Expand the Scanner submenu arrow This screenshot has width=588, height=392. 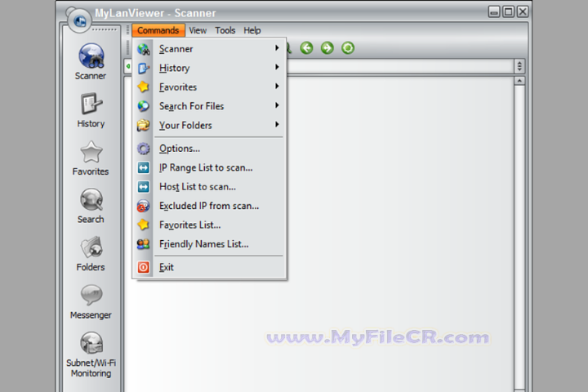277,48
